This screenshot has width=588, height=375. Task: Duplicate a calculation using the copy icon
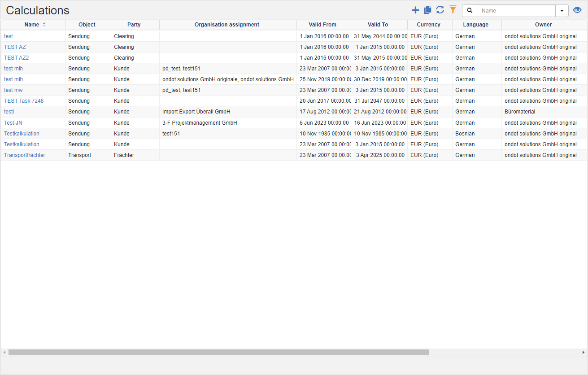point(427,10)
